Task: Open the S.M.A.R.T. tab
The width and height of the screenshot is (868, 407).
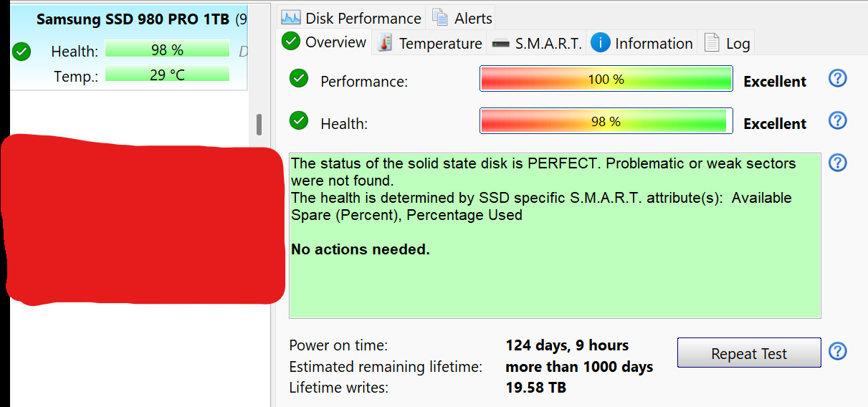Action: [x=536, y=44]
